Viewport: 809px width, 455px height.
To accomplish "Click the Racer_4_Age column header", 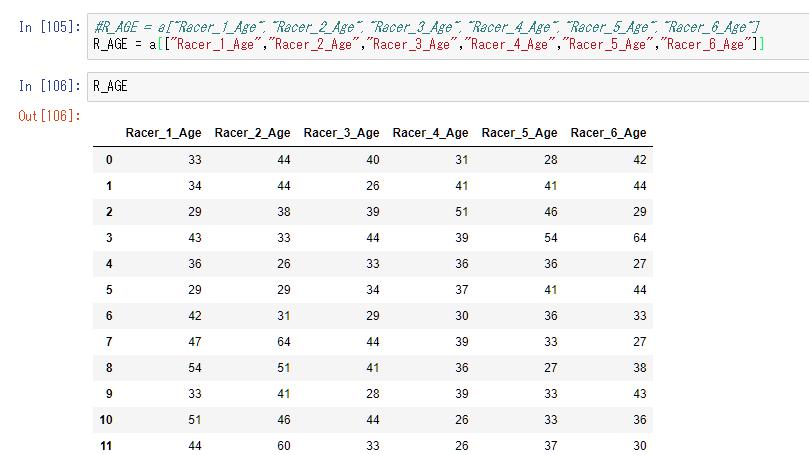I will [430, 133].
